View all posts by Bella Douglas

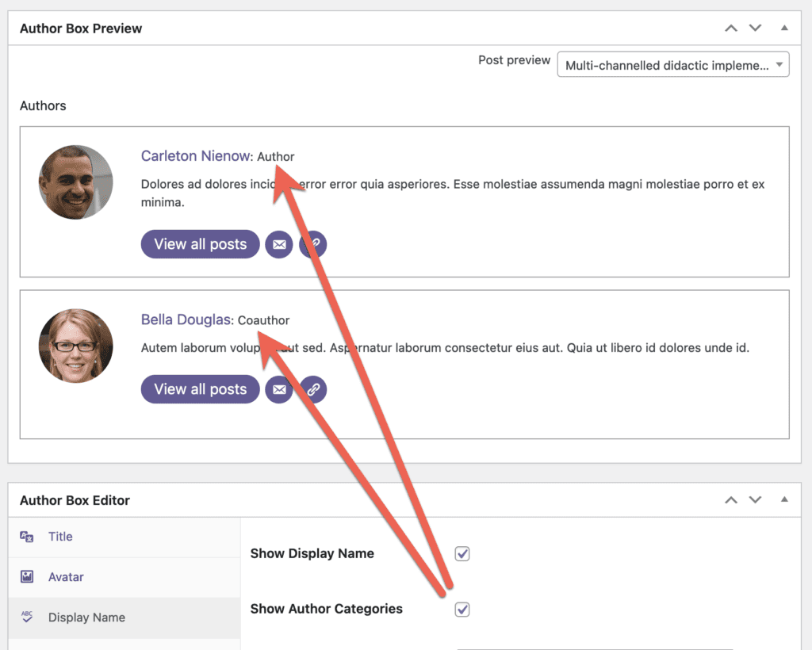[200, 389]
